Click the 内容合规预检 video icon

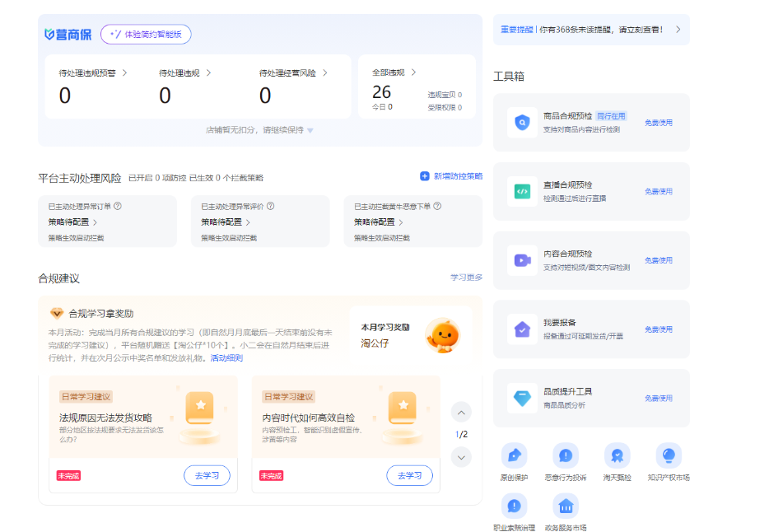(522, 260)
